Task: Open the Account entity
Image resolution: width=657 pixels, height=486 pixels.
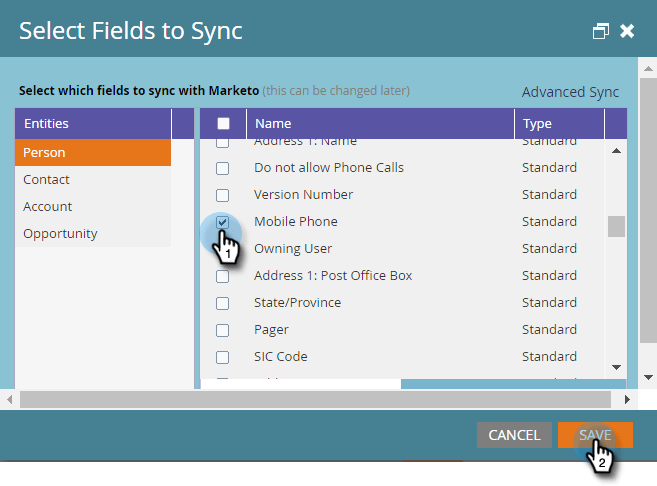Action: (93, 207)
